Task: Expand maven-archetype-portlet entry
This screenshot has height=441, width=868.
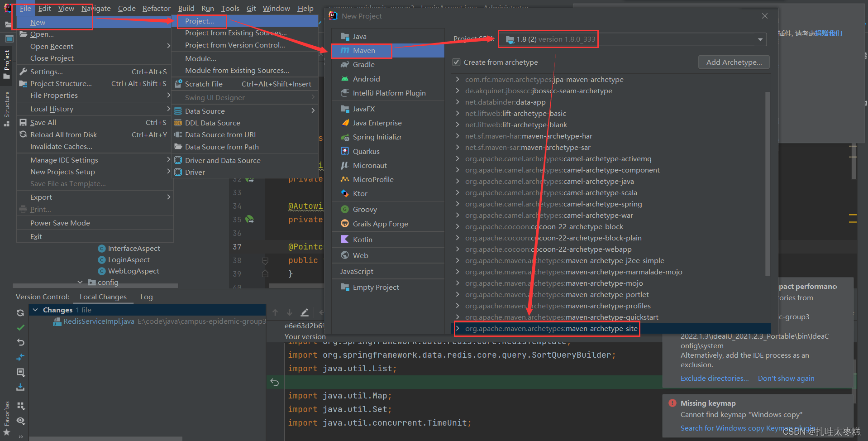Action: point(458,294)
